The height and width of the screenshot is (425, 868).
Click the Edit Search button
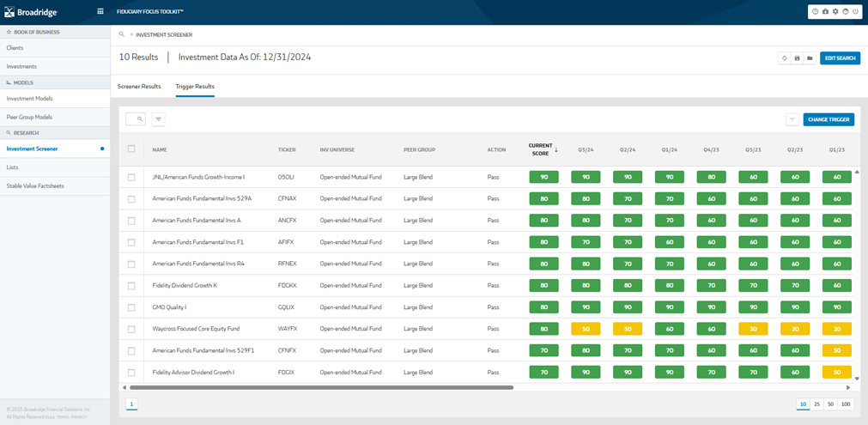coord(841,58)
